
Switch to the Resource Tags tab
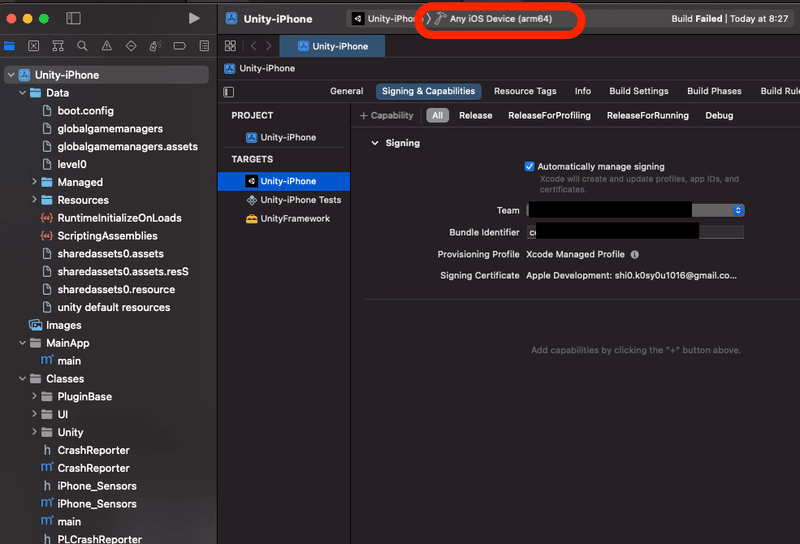pos(525,91)
